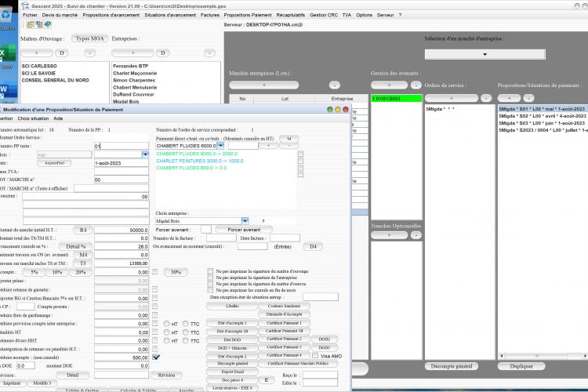Click the minus button under Marchés entreprises (Lots)
588x392 pixels.
[x=335, y=85]
